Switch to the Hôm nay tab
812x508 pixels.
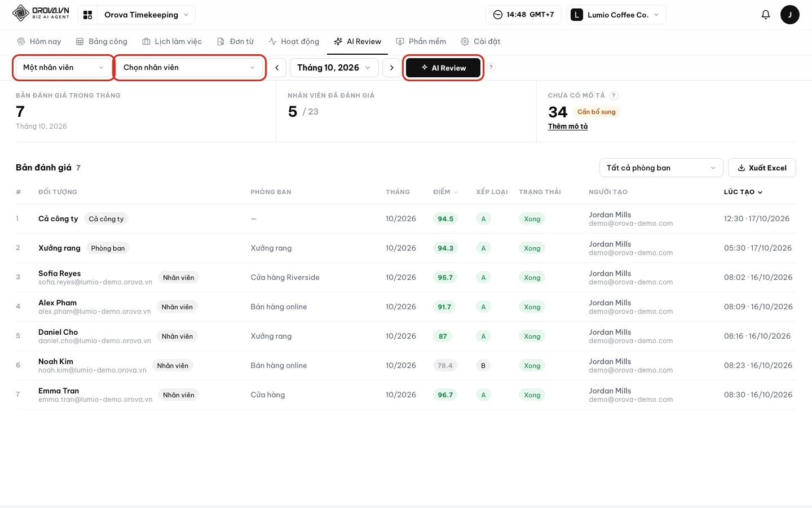coord(39,42)
